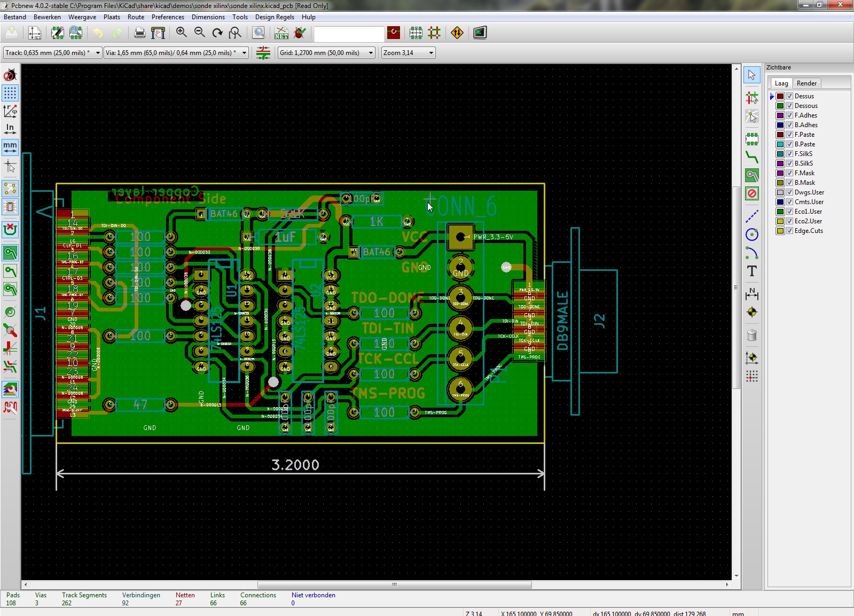
Task: Click the Eco2.User layer color swatch
Action: 780,221
